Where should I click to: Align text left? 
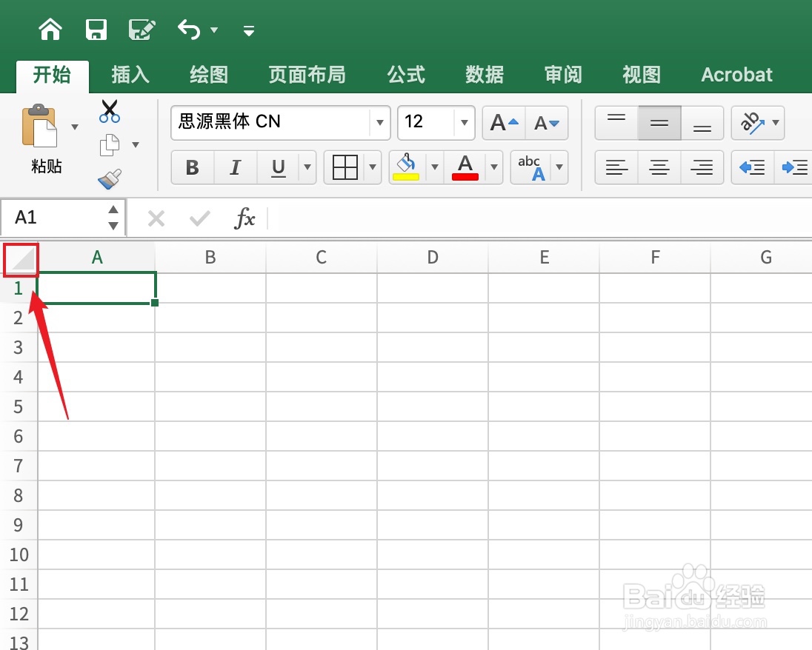[616, 167]
